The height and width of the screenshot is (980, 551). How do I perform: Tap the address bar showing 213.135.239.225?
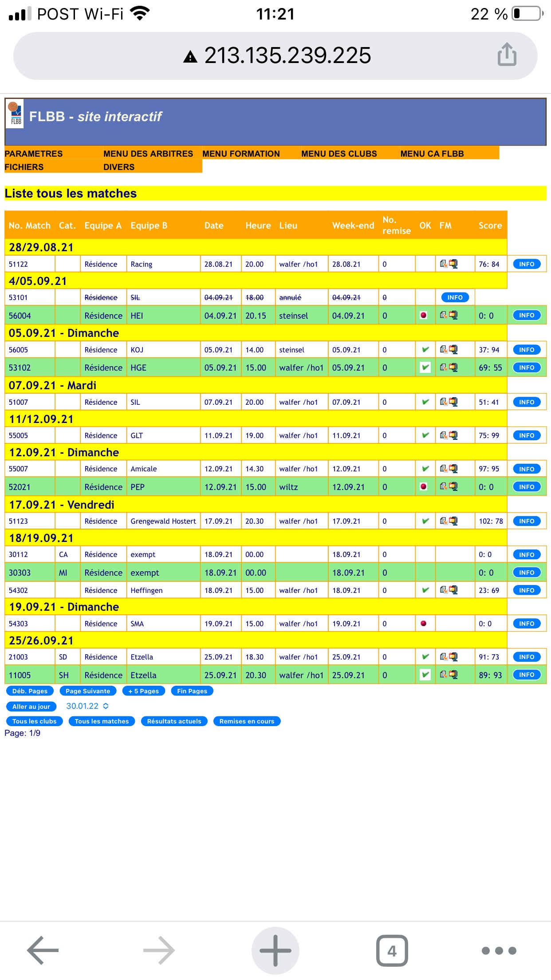(x=275, y=55)
